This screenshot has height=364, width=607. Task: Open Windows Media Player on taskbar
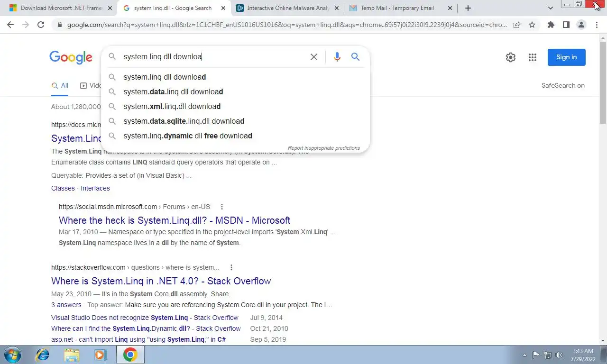(100, 355)
